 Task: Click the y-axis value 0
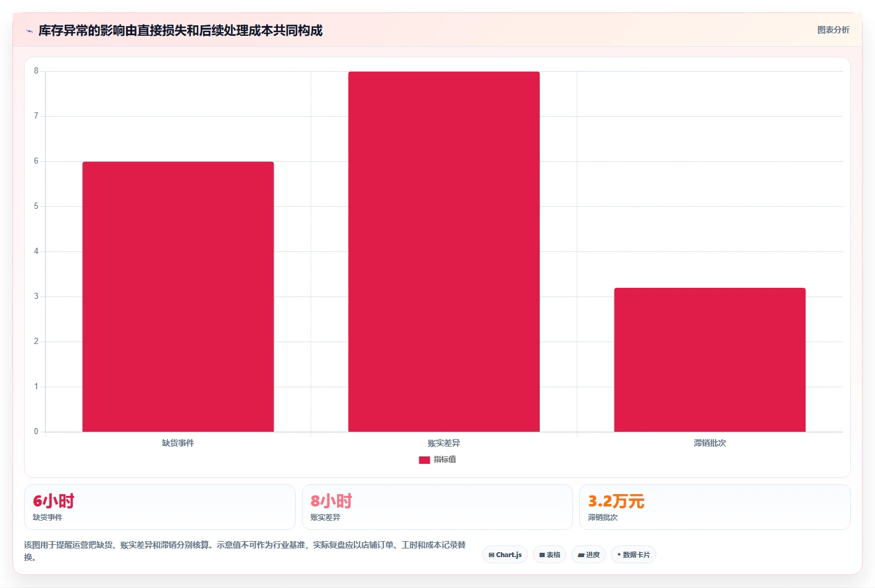[x=36, y=432]
